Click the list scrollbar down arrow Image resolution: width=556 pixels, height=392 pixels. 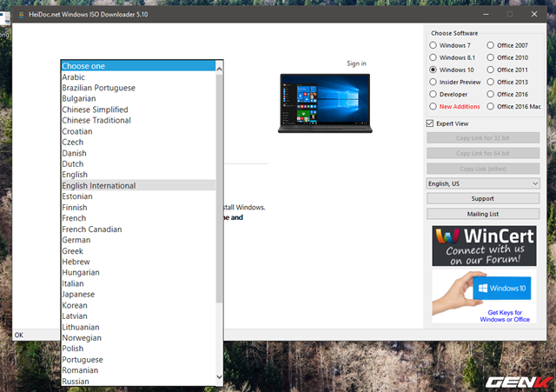point(219,376)
